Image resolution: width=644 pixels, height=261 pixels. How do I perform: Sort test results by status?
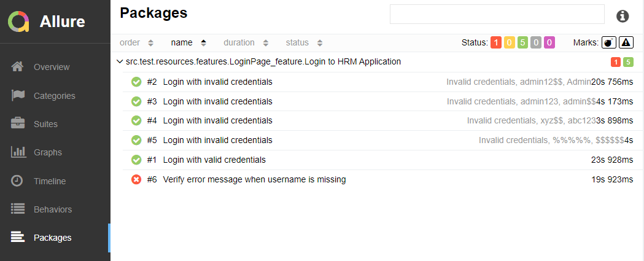click(304, 43)
